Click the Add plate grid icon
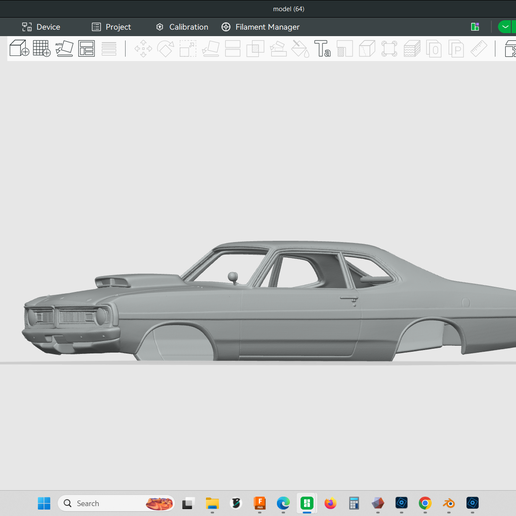The width and height of the screenshot is (516, 516). point(42,49)
